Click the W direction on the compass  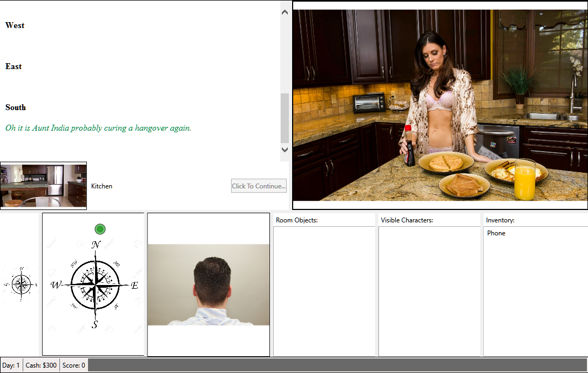[x=56, y=285]
